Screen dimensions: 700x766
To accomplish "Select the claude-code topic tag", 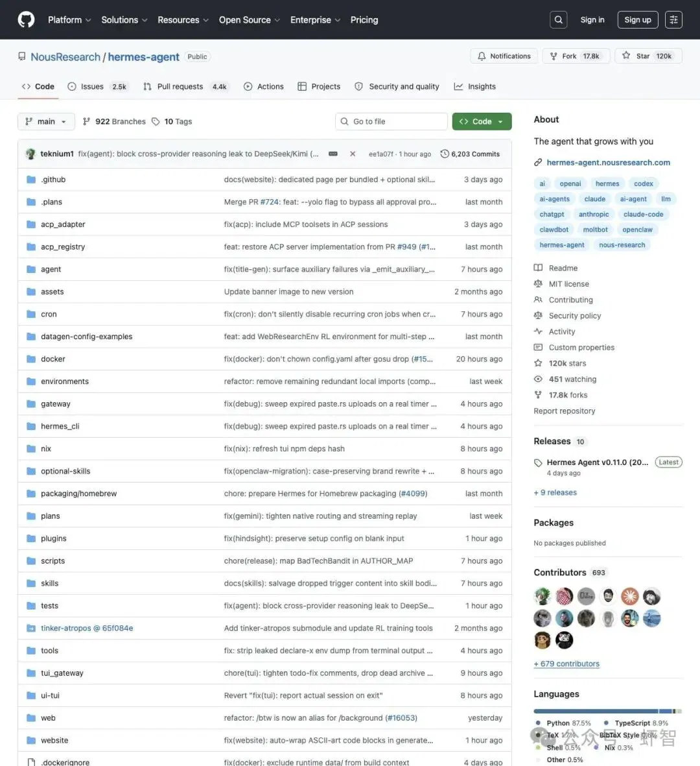I will [644, 214].
